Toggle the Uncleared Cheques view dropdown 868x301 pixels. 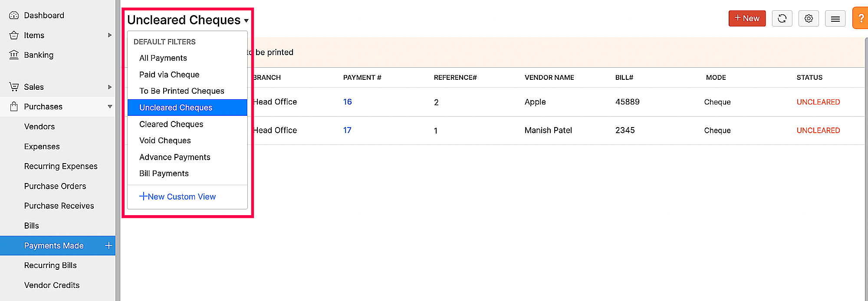click(246, 20)
